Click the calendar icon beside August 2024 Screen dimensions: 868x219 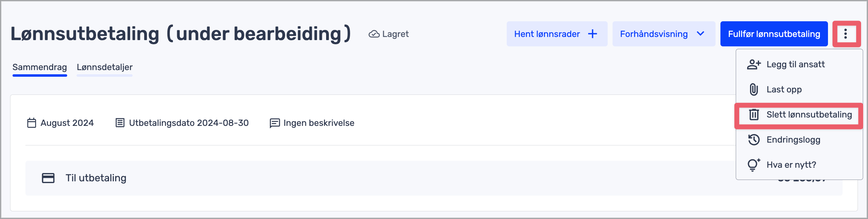pos(32,123)
